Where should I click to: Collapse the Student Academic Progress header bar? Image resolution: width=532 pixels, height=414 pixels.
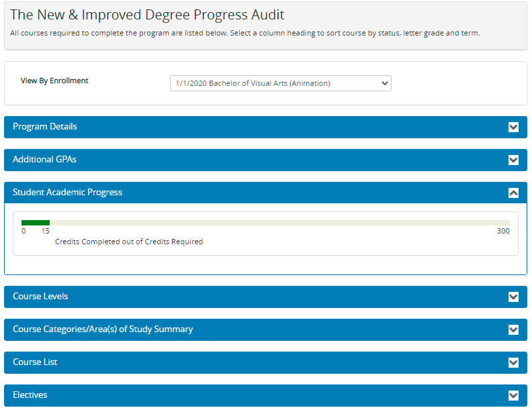pos(265,193)
